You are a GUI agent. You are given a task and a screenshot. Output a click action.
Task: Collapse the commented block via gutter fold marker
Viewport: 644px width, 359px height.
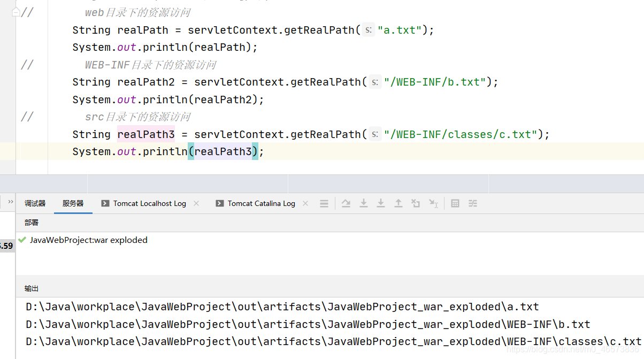[16, 12]
